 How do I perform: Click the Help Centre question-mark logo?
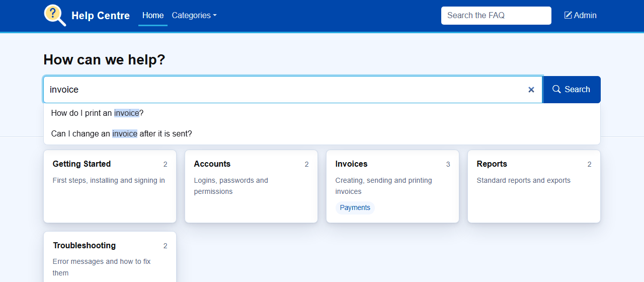point(55,15)
